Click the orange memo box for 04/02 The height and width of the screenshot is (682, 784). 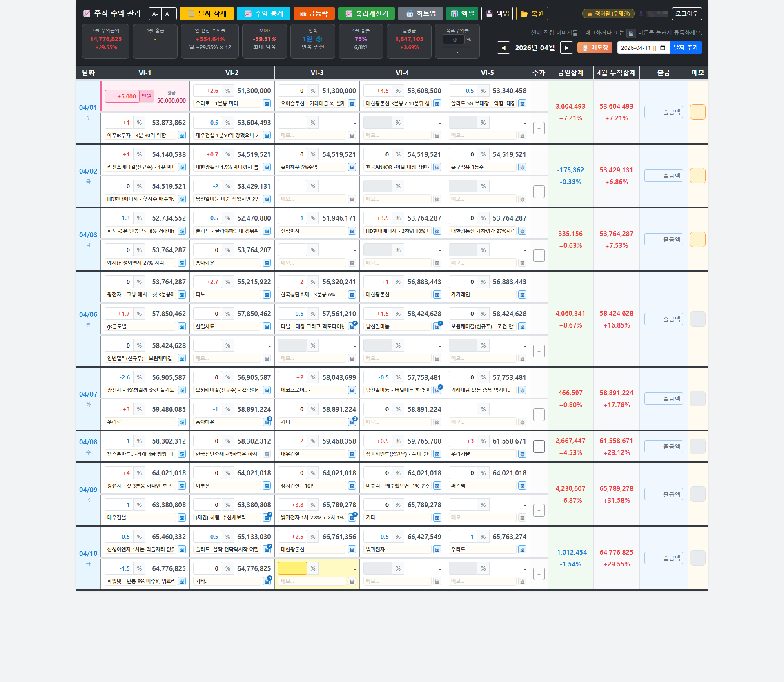click(697, 176)
